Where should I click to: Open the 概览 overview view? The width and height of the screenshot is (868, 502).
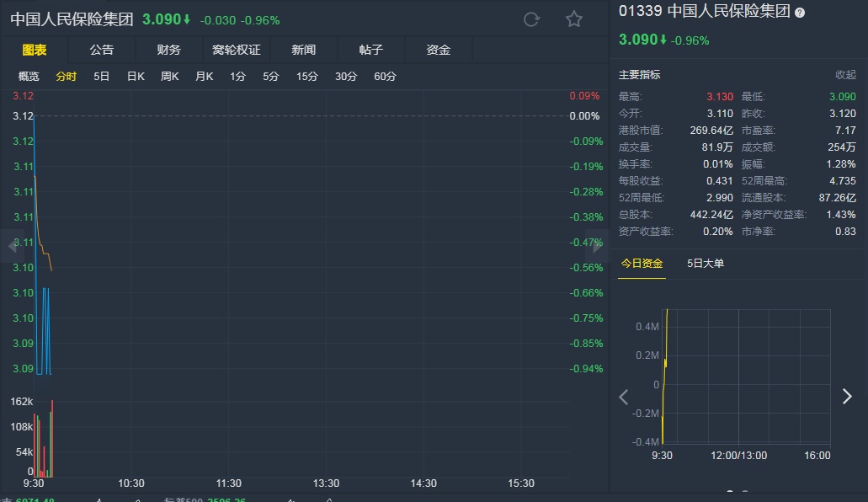click(29, 77)
